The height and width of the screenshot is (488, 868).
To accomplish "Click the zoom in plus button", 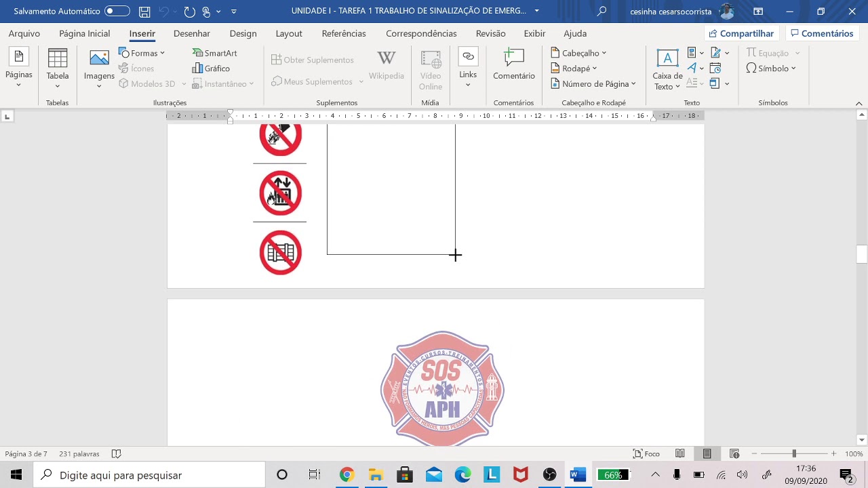I will pos(833,454).
